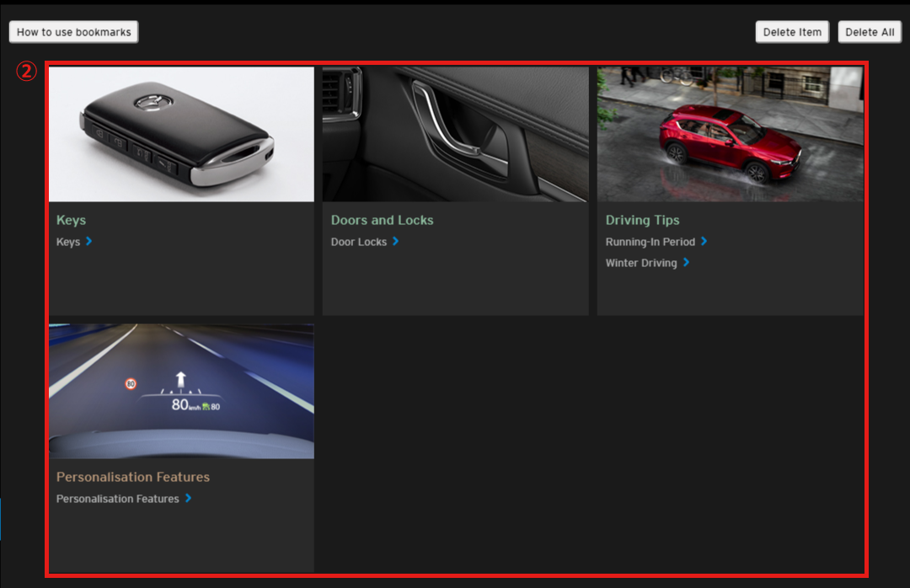Image resolution: width=910 pixels, height=588 pixels.
Task: Open the How to use bookmarks button
Action: (x=74, y=32)
